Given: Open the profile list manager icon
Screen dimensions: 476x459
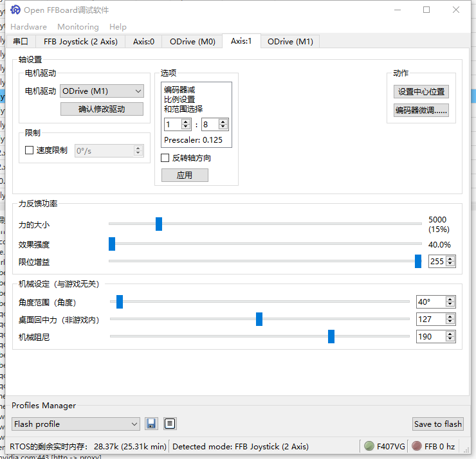Looking at the screenshot, I should 170,424.
